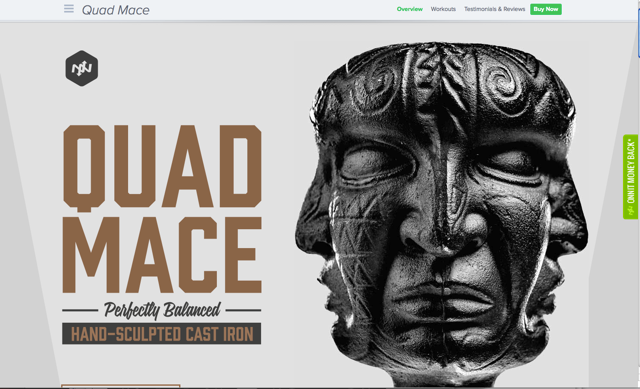The width and height of the screenshot is (640, 389).
Task: Click the Quad Mace title in the header
Action: 116,10
